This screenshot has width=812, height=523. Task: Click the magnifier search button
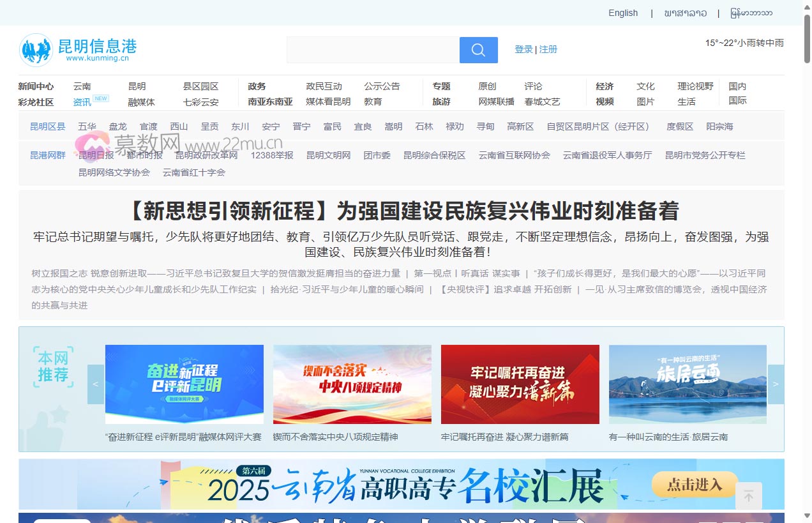point(478,50)
